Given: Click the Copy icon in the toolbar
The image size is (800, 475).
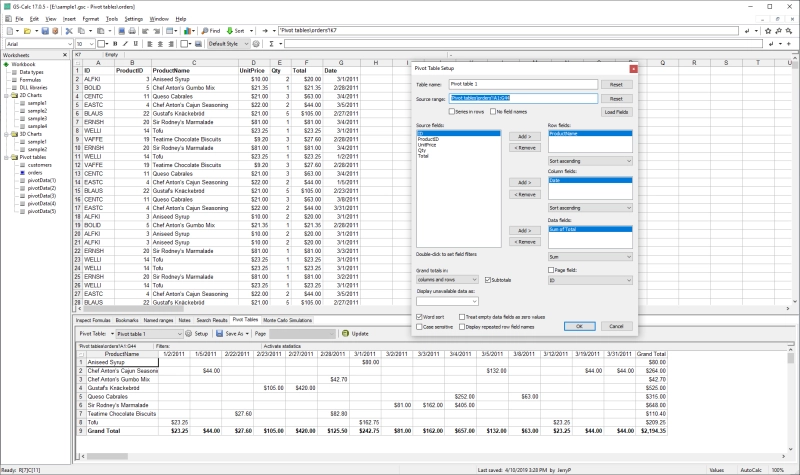Looking at the screenshot, I should pyautogui.click(x=81, y=31).
